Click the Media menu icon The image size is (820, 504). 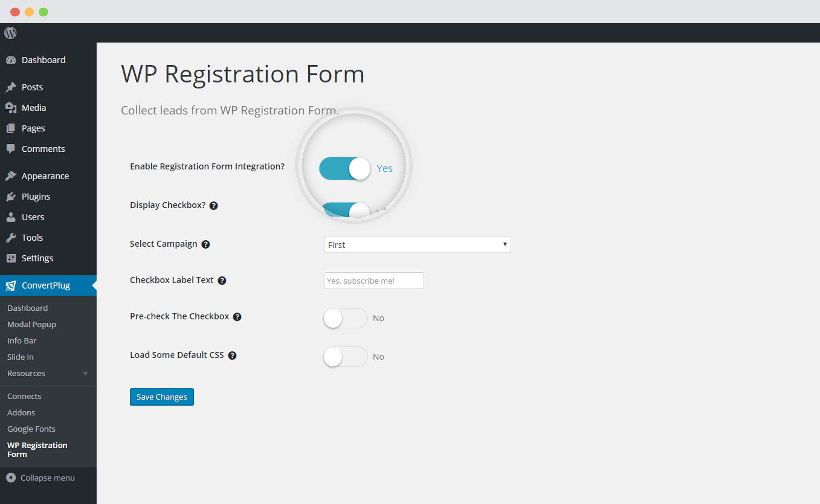11,108
